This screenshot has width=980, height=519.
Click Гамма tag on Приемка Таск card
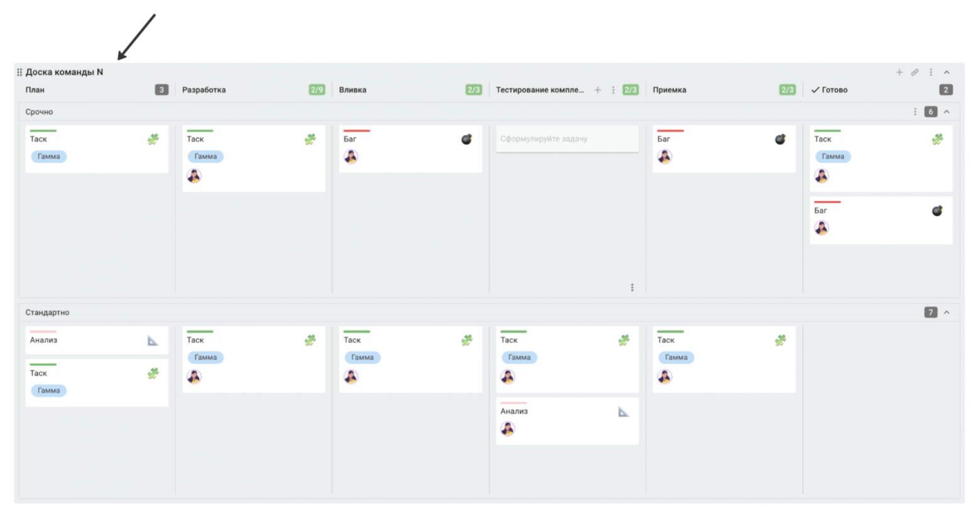pos(676,358)
